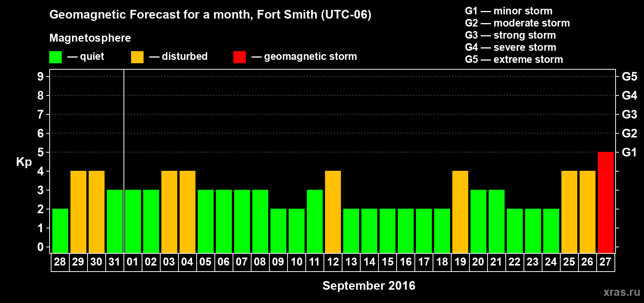Click the 'September 2016' label
Viewport: 644px width, 303px height.
[369, 286]
